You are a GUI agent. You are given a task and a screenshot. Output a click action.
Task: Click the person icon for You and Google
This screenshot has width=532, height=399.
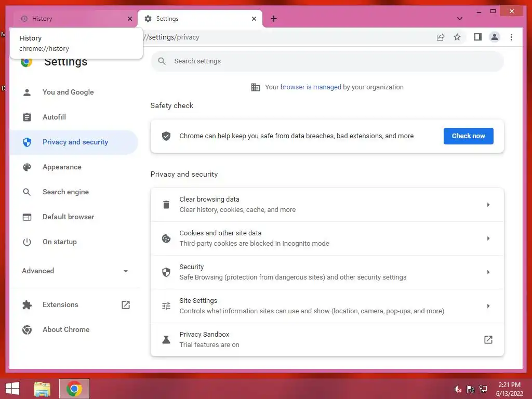(27, 92)
